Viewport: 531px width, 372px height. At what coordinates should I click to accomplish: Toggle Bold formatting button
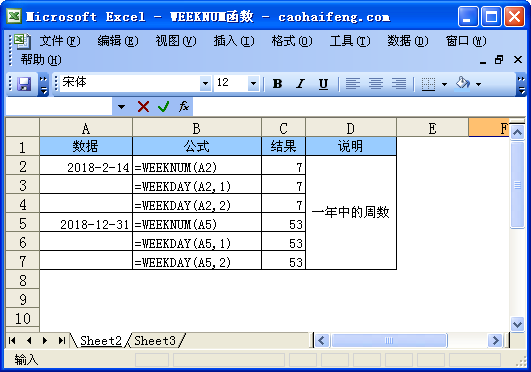[277, 84]
